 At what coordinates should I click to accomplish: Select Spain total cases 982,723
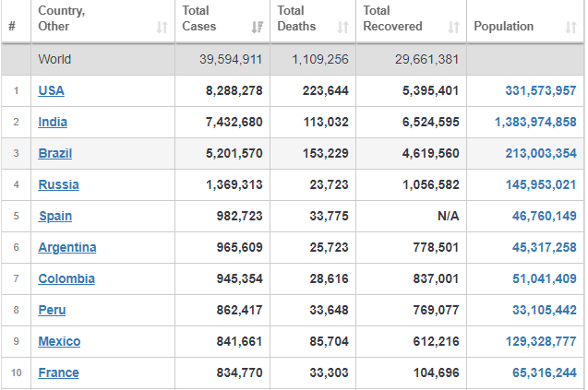239,216
